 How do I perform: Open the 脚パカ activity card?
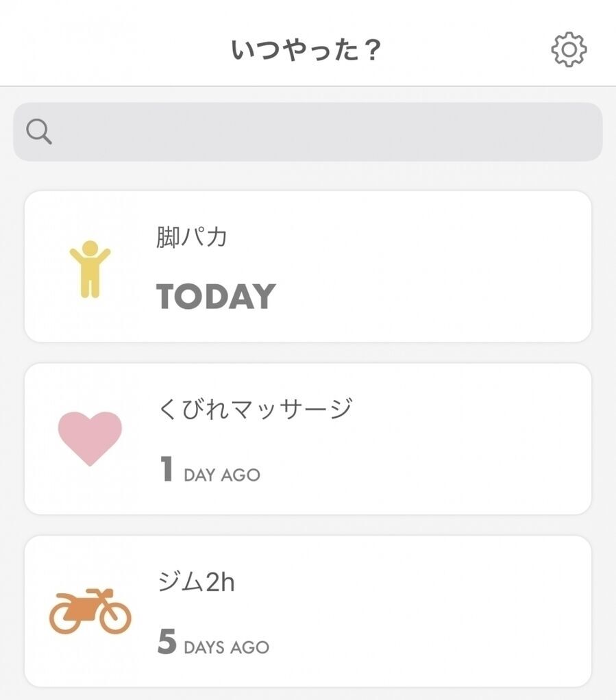pyautogui.click(x=411, y=267)
